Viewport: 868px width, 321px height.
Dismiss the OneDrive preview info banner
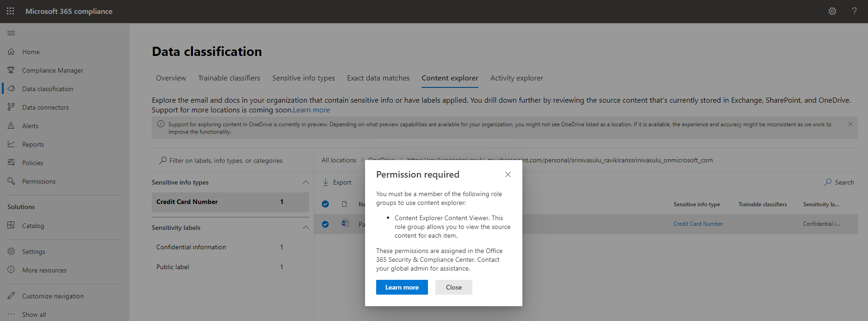tap(850, 124)
